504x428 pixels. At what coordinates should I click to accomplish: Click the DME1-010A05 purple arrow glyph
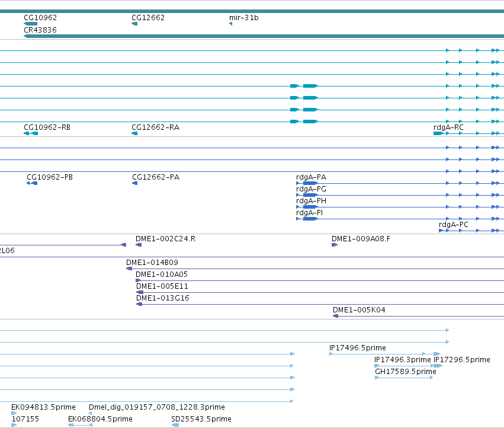pyautogui.click(x=139, y=280)
